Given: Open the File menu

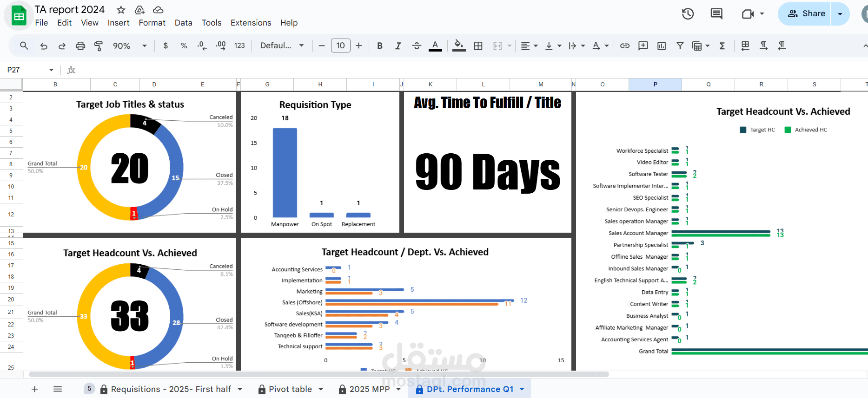Looking at the screenshot, I should (x=41, y=23).
